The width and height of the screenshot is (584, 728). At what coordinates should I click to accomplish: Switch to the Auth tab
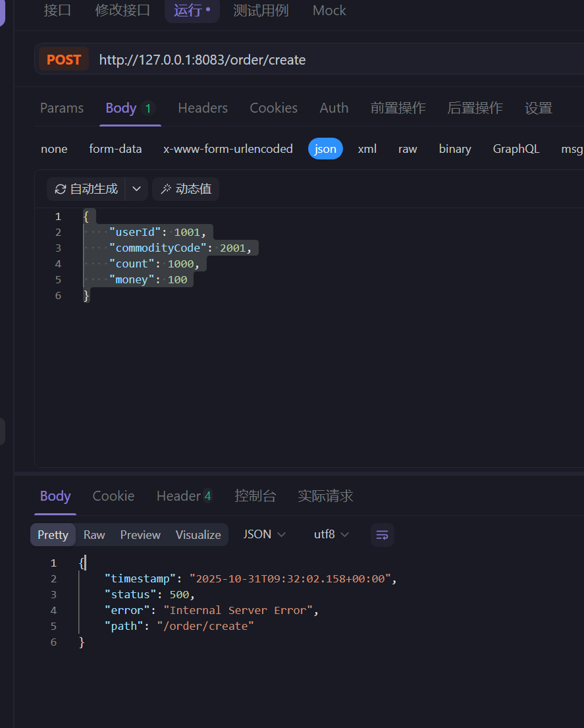click(x=334, y=107)
